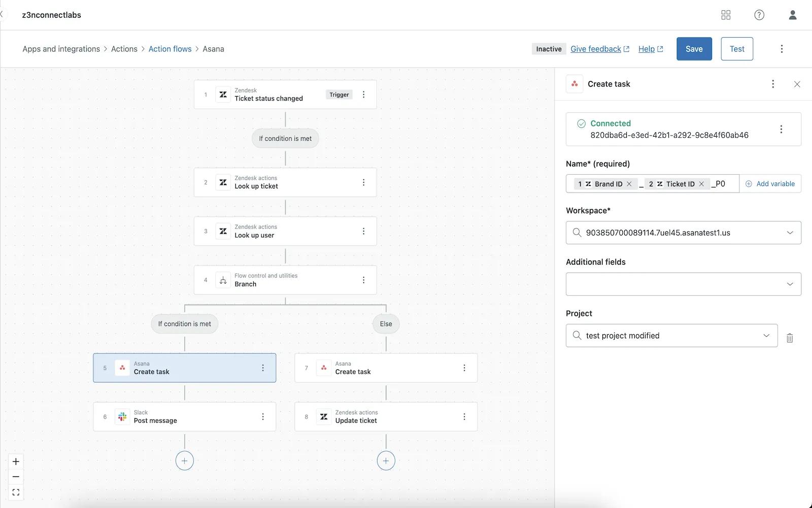Expand the Workspace dropdown

pos(790,233)
